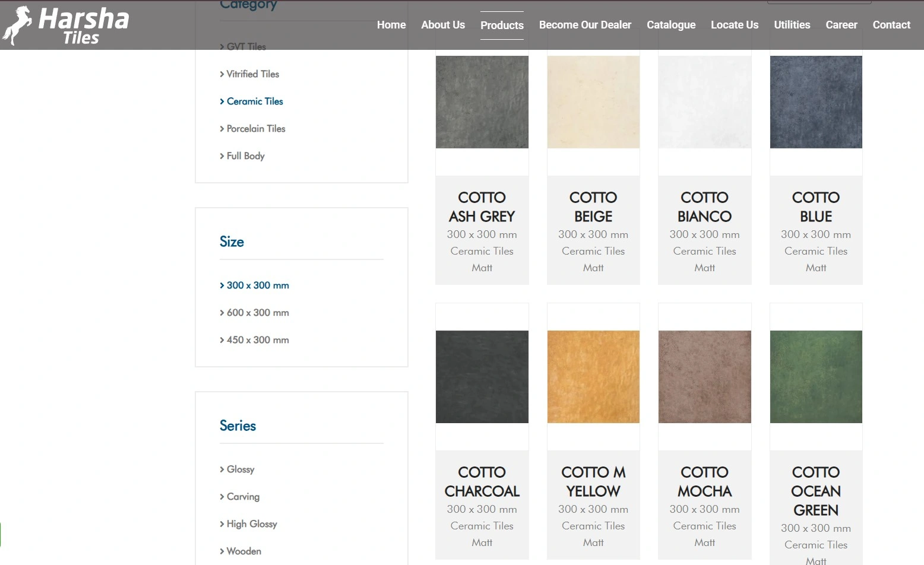Click the Harsha Tiles horse logo
Image resolution: width=924 pixels, height=565 pixels.
[65, 26]
